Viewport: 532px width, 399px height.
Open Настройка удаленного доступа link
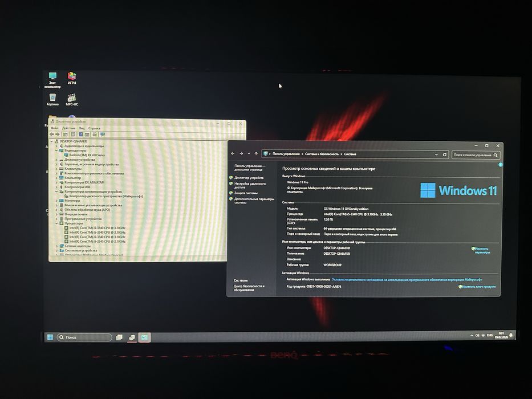click(x=250, y=185)
